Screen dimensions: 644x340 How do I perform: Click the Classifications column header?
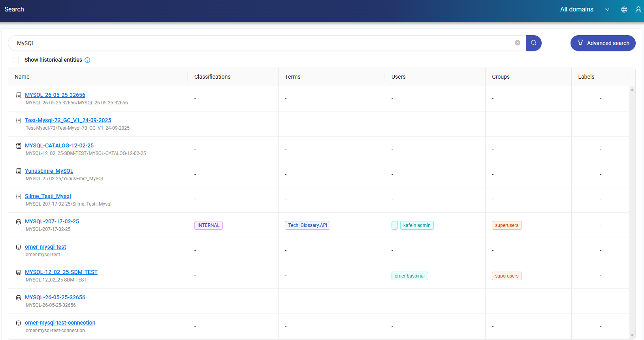(x=212, y=77)
